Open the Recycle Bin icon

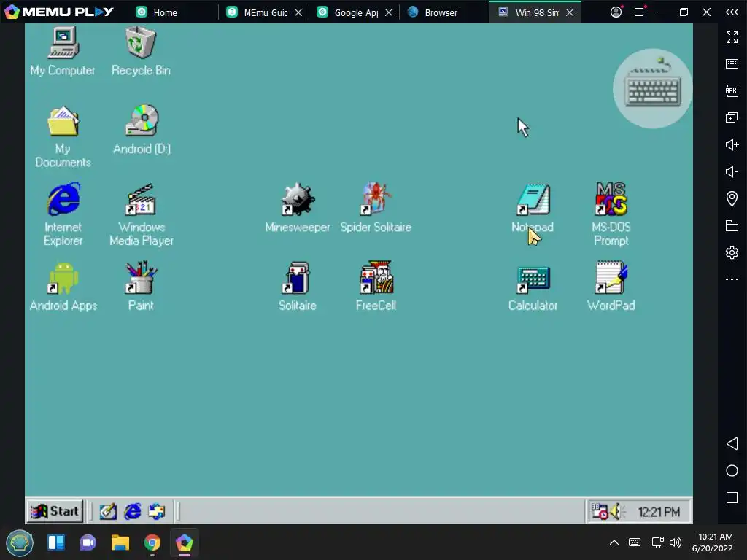(x=141, y=52)
